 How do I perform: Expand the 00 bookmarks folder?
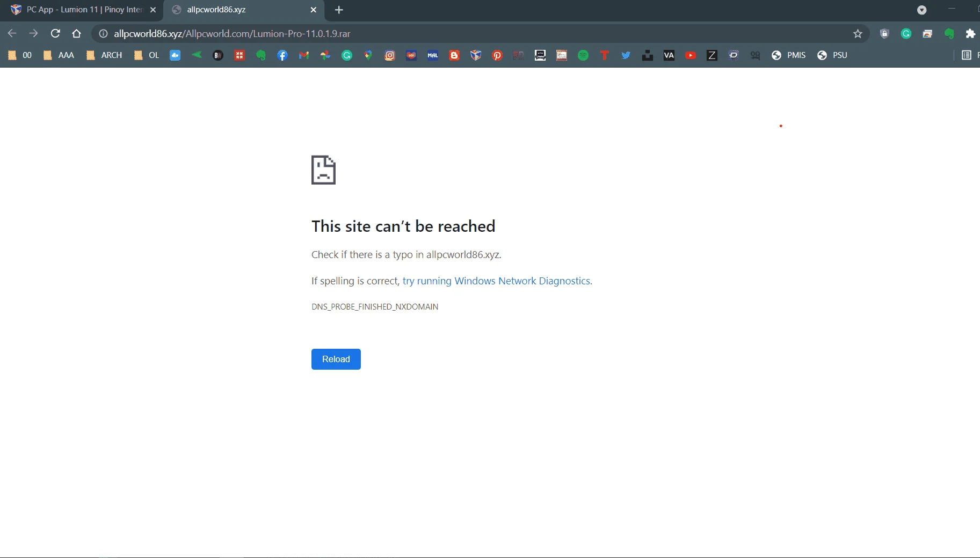[20, 55]
